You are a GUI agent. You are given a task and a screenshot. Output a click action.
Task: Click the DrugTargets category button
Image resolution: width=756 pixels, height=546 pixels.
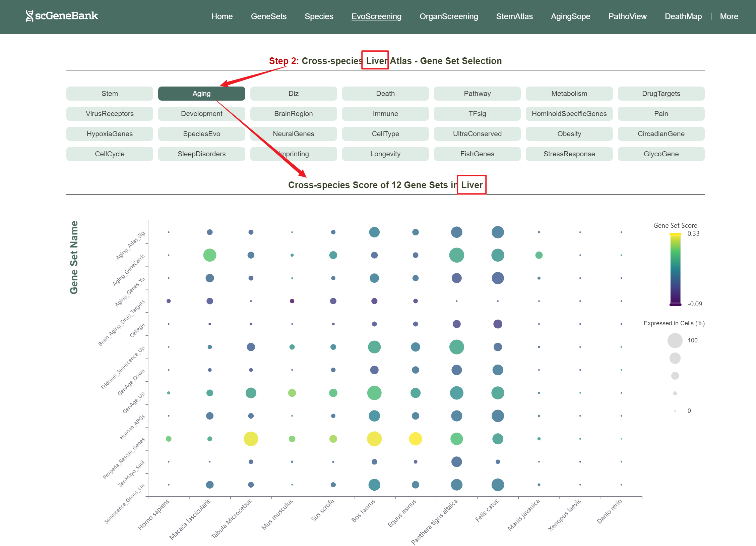(x=661, y=94)
